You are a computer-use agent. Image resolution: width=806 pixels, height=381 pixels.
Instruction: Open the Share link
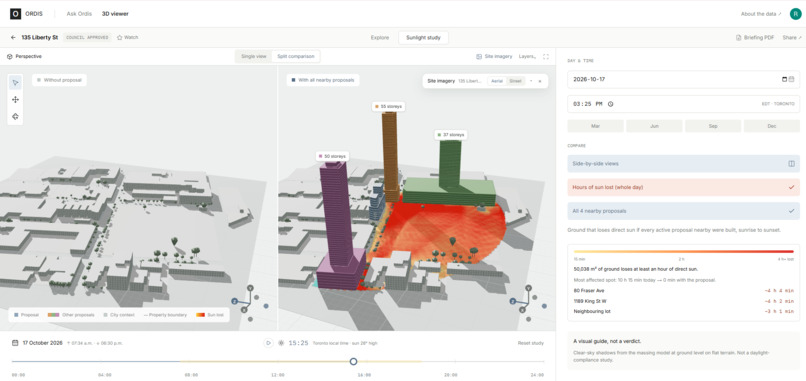(x=791, y=38)
